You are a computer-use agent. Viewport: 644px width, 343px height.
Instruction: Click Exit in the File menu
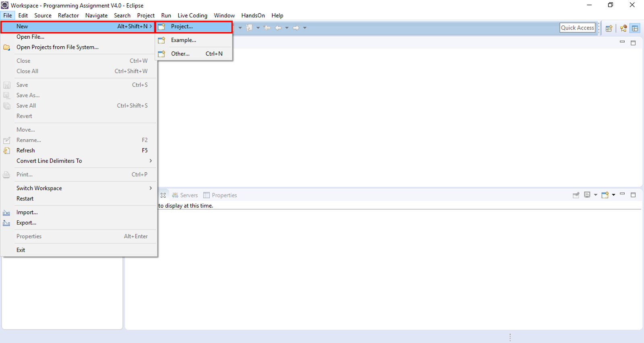click(x=79, y=250)
